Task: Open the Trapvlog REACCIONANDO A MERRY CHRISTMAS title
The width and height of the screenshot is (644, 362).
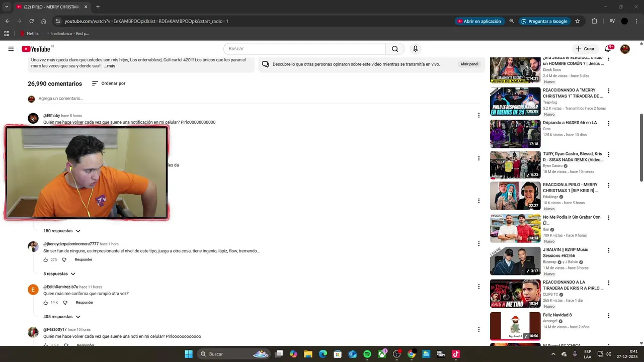Action: coord(573,93)
